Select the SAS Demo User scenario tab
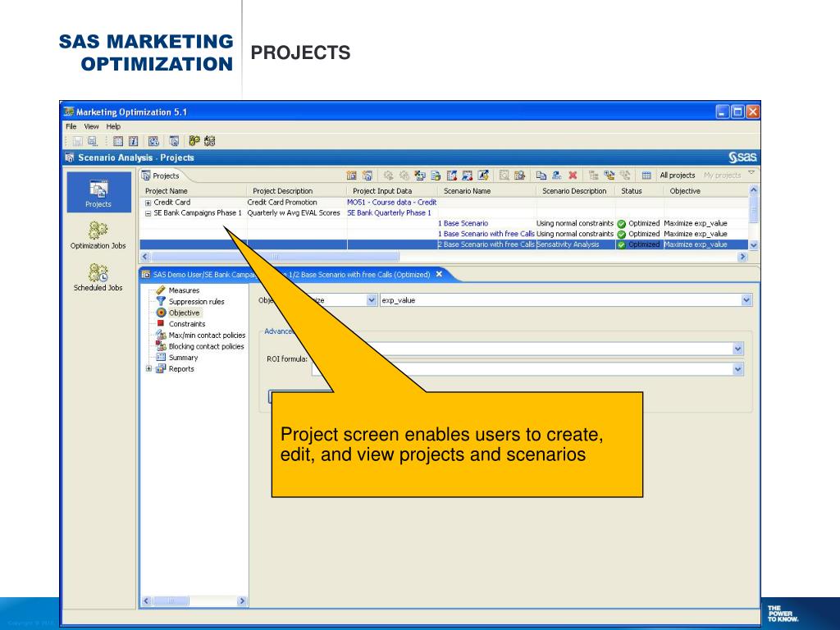Screen dimensions: 840x630 (x=291, y=274)
